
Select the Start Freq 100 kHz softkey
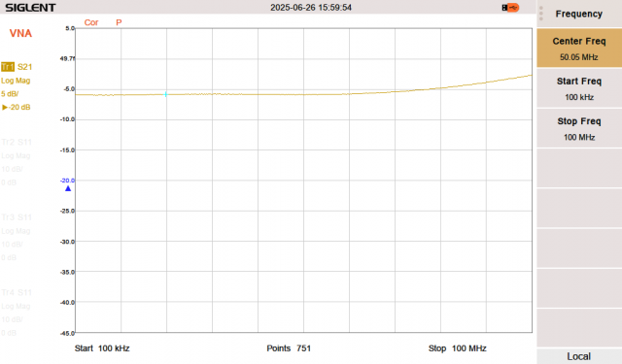(579, 88)
